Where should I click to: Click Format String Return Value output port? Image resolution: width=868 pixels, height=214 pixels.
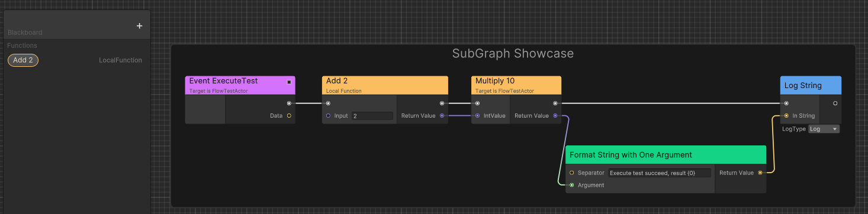point(760,173)
